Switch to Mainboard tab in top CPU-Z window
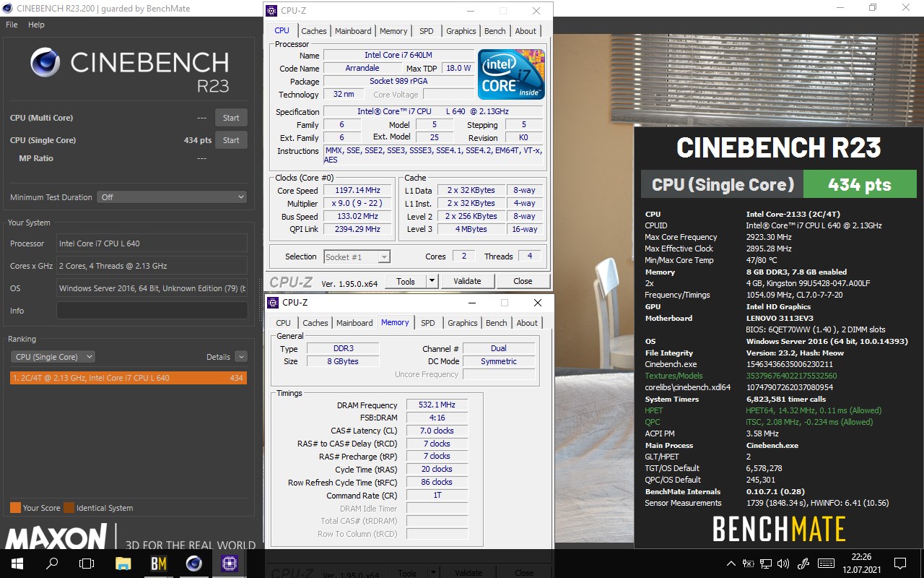The image size is (924, 578). [353, 31]
